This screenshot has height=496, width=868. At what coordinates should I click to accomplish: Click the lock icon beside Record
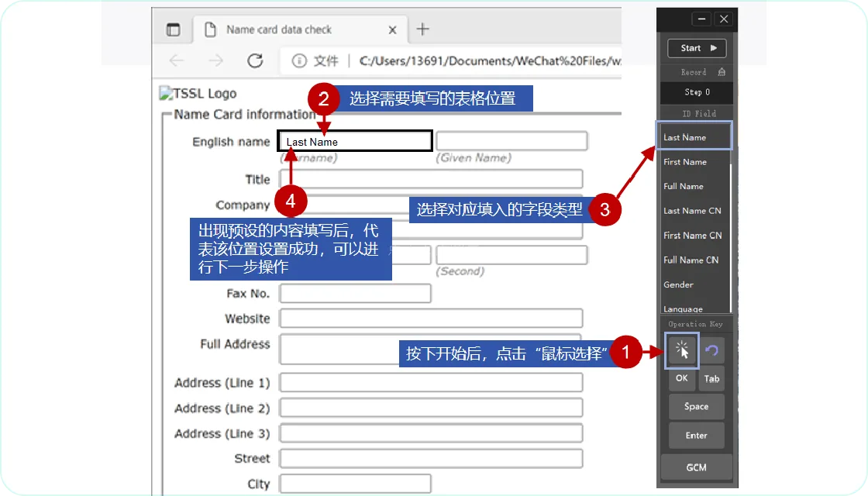(x=722, y=72)
